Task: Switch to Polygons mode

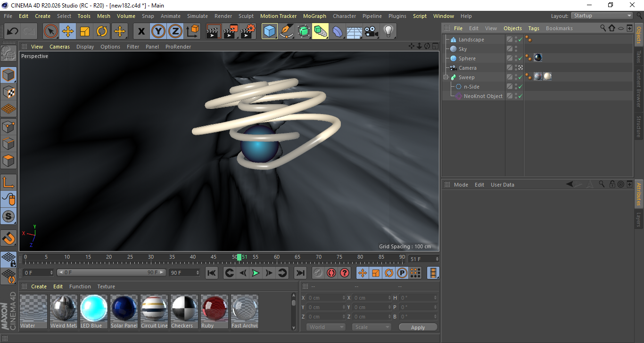Action: coord(8,160)
